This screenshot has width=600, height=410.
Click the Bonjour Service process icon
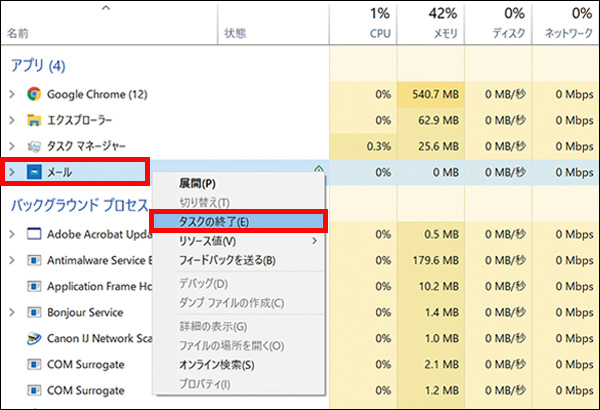coord(34,312)
